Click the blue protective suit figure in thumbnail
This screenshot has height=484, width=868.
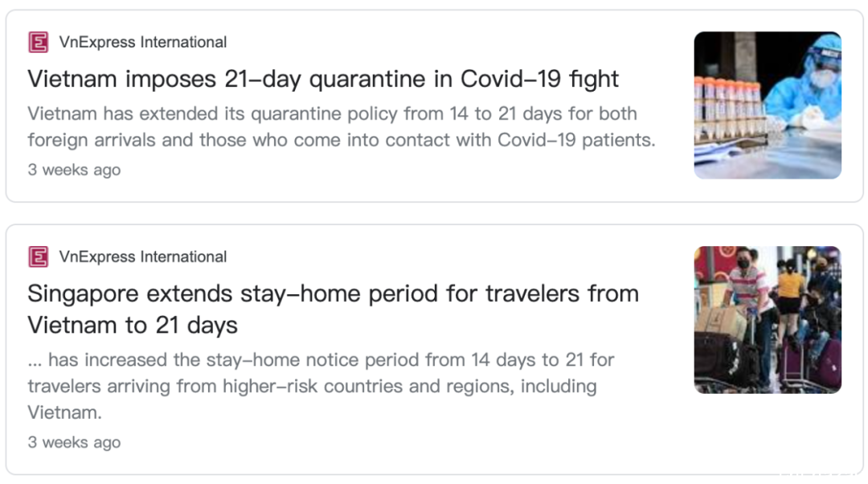point(809,83)
